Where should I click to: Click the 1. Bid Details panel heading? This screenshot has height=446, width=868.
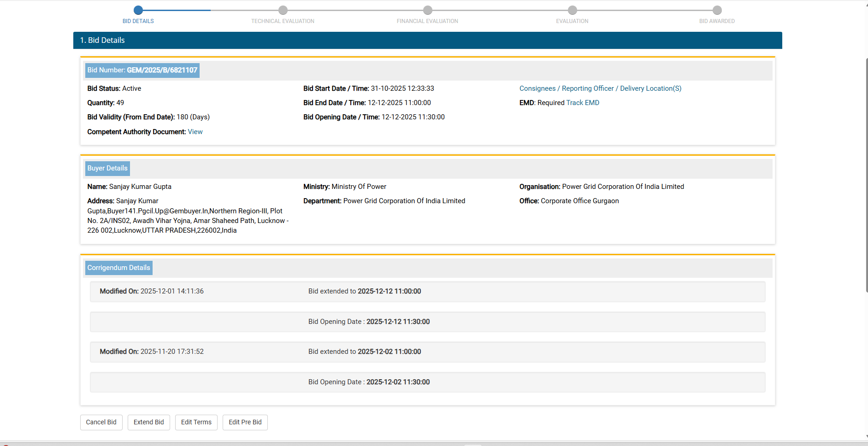[102, 41]
